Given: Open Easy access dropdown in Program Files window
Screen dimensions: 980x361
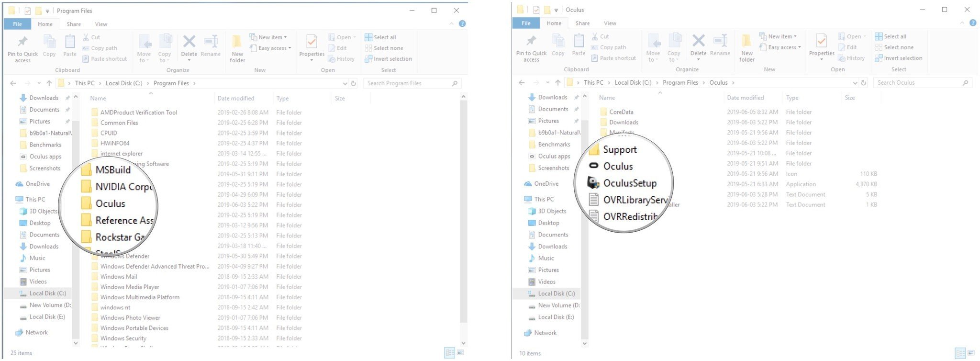Looking at the screenshot, I should (270, 48).
